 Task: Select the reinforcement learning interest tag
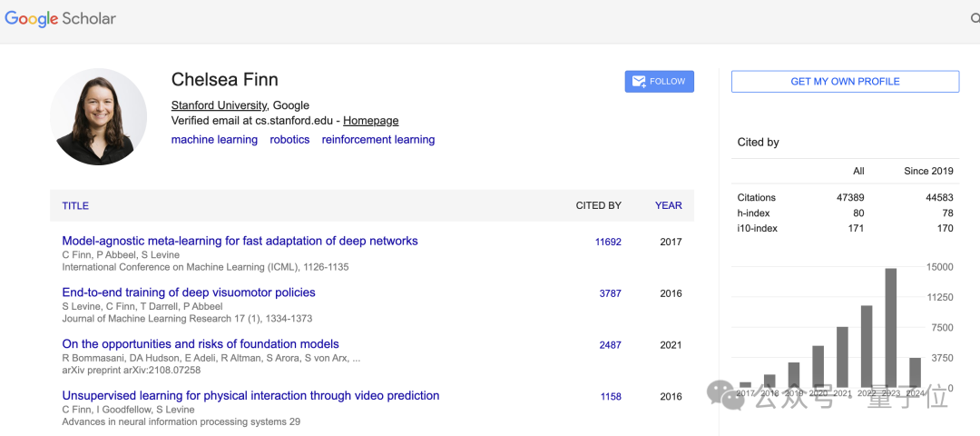tap(378, 140)
